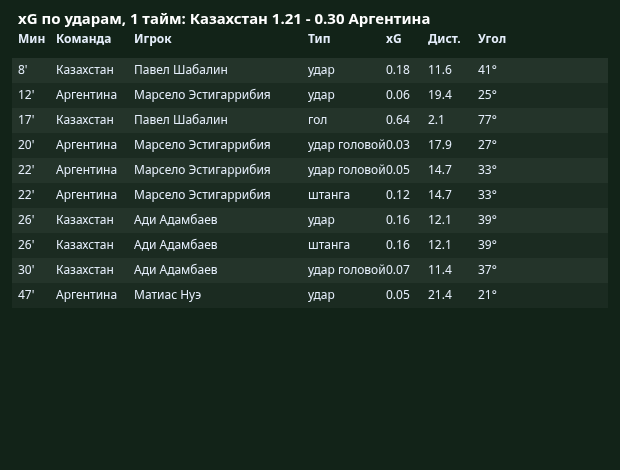Select the 17' minute cell
This screenshot has width=620, height=470.
(x=26, y=120)
